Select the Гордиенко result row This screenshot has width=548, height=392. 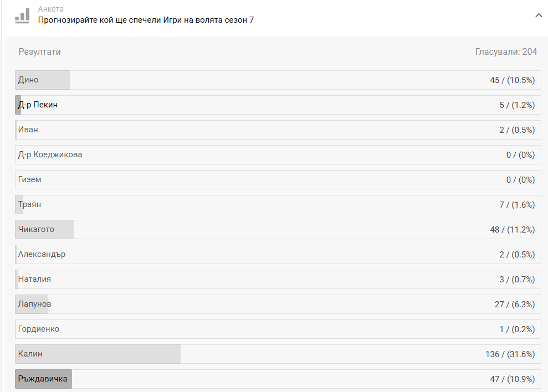point(278,329)
